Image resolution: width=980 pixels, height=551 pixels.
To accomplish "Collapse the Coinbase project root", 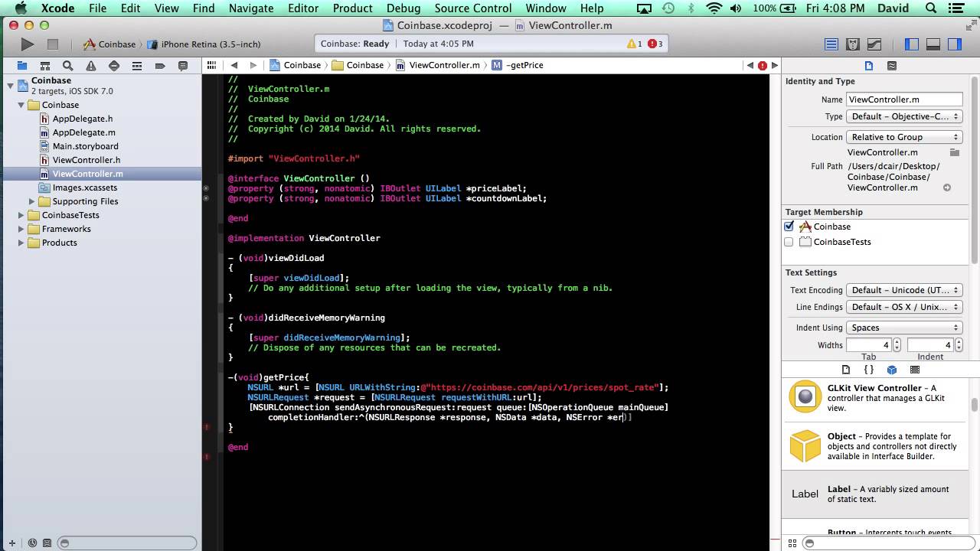I will [x=10, y=86].
